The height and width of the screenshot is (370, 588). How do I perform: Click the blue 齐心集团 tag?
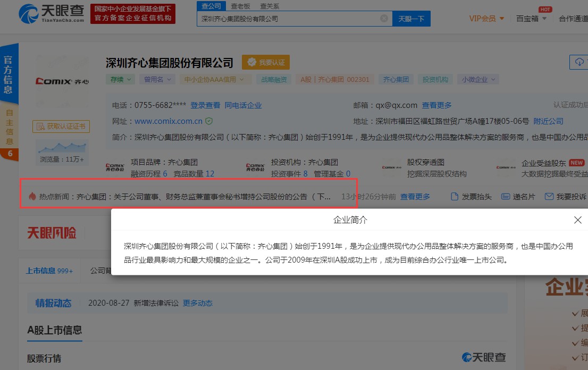click(x=396, y=79)
